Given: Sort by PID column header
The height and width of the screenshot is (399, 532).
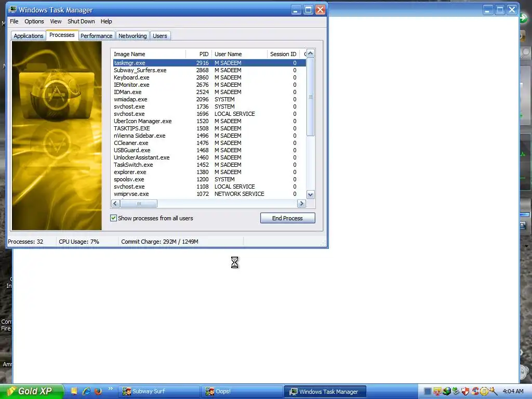Looking at the screenshot, I should coord(199,54).
